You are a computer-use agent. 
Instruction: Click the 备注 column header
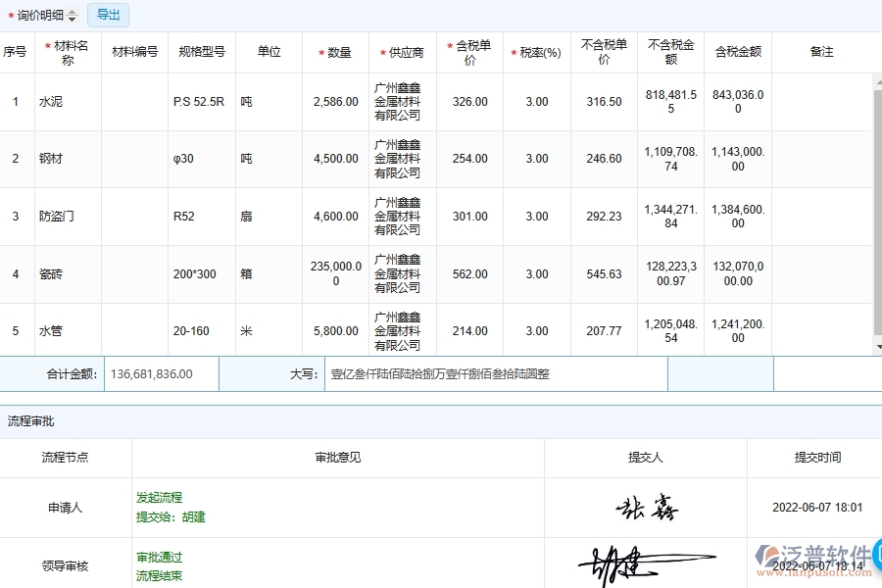[821, 51]
